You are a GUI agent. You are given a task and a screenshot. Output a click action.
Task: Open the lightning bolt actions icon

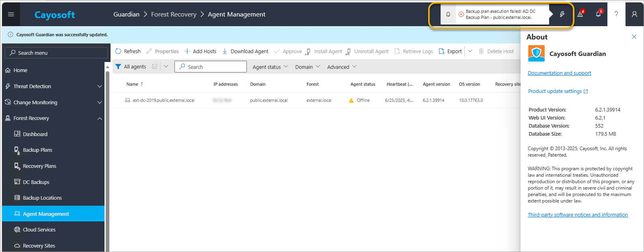pyautogui.click(x=562, y=14)
